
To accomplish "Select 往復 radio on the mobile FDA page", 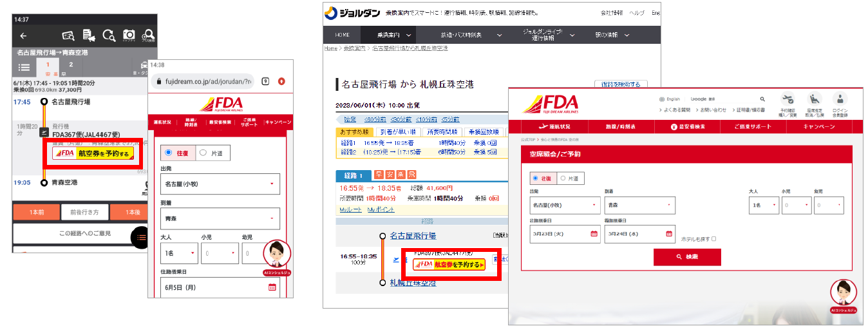I will pyautogui.click(x=169, y=153).
